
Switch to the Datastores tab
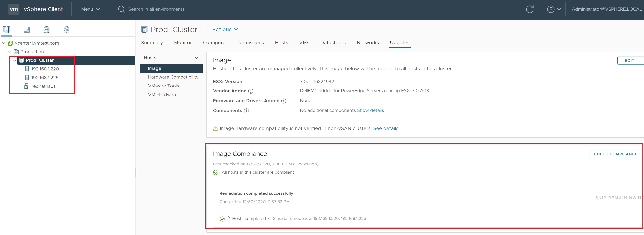click(x=333, y=43)
